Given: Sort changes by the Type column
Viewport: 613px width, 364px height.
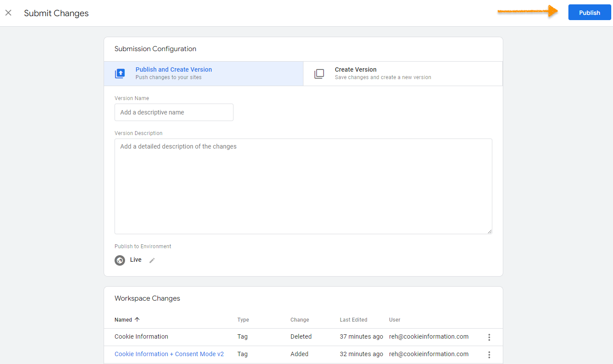Looking at the screenshot, I should 243,319.
